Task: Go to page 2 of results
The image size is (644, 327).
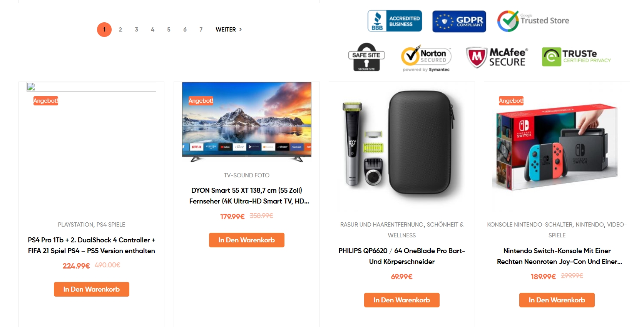Action: 120,30
